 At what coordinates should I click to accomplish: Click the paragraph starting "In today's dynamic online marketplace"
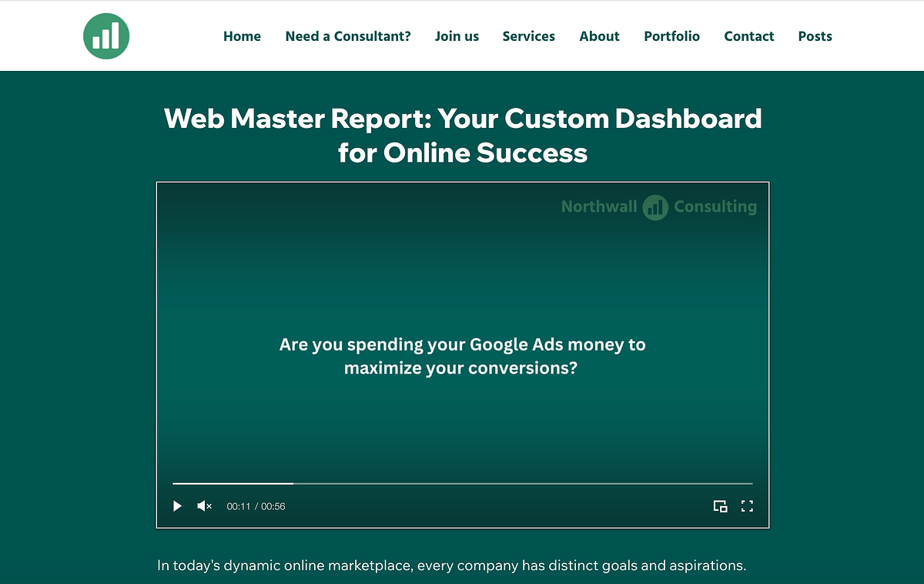click(452, 566)
